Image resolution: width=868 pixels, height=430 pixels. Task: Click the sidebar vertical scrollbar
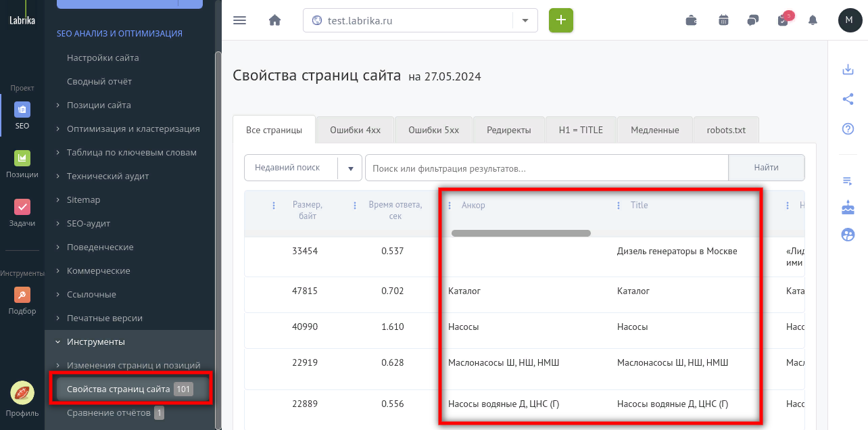(218, 239)
